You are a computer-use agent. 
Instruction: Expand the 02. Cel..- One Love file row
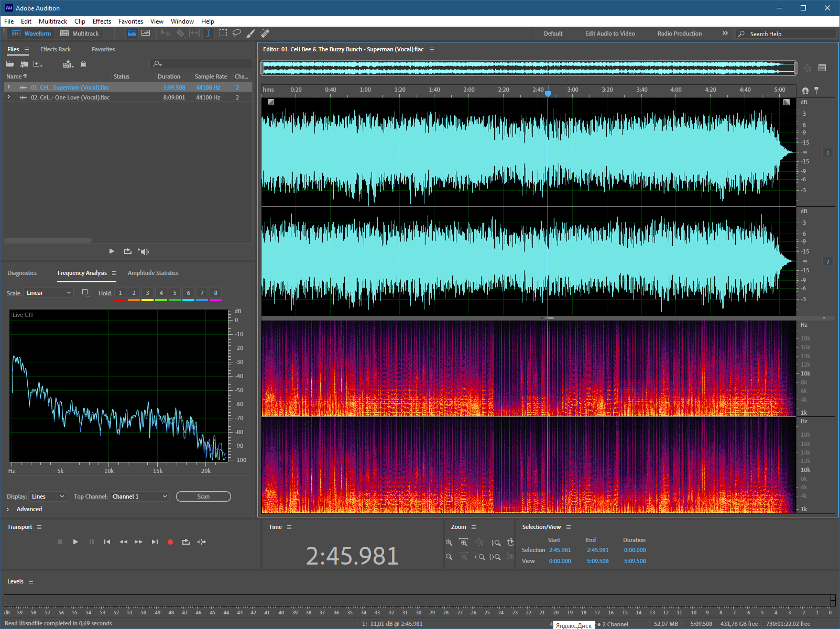8,97
